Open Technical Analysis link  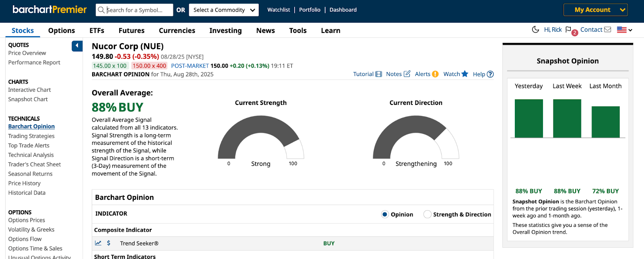[x=31, y=155]
